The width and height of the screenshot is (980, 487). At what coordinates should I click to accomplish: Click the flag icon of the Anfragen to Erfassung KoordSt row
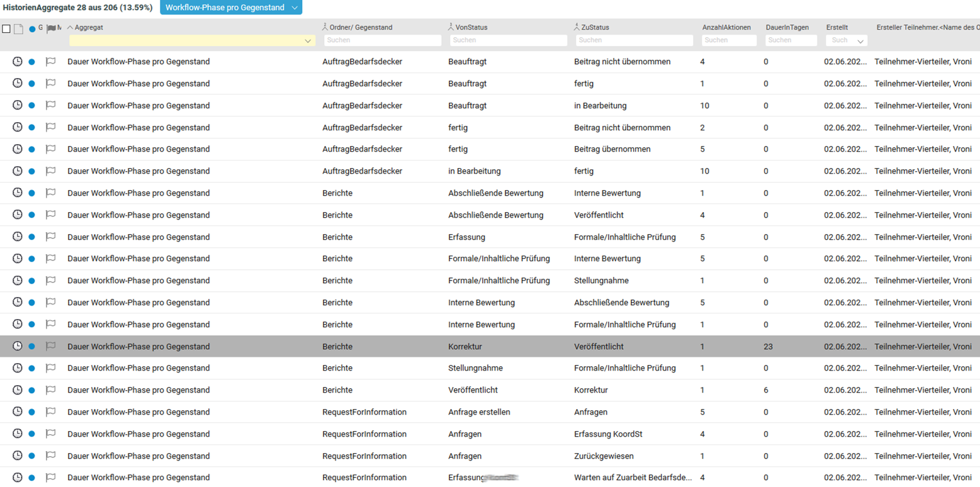coord(50,434)
